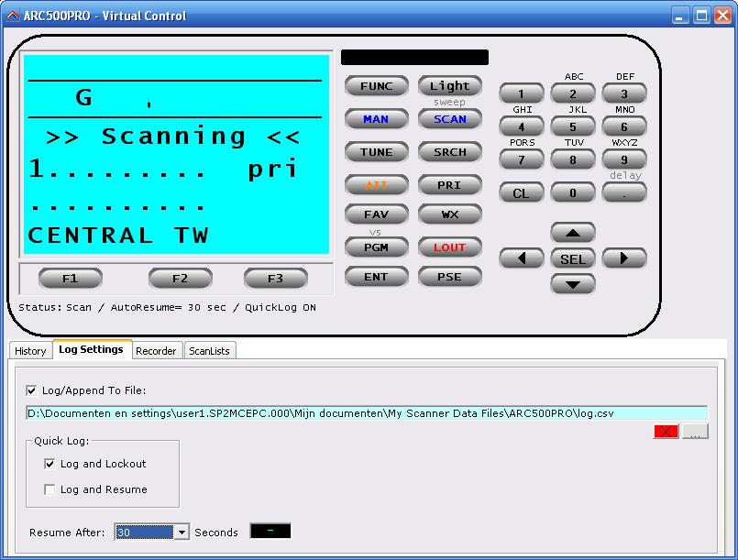Click keypad digit 2 ABC
This screenshot has width=738, height=560.
pyautogui.click(x=573, y=93)
